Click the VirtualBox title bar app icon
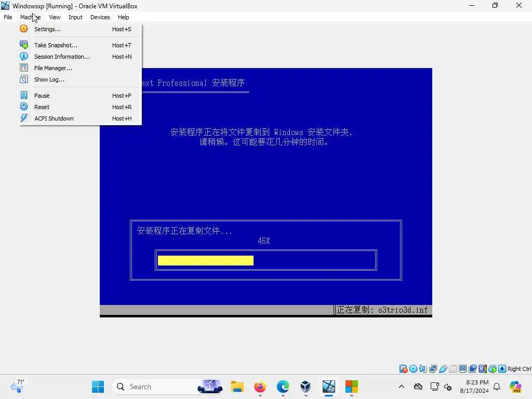This screenshot has width=532, height=399. coord(5,6)
